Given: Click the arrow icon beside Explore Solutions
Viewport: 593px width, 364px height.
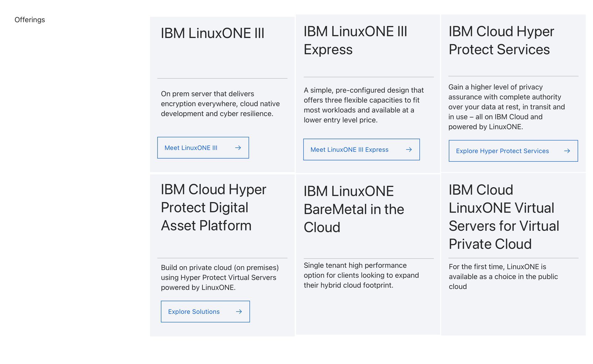Looking at the screenshot, I should pyautogui.click(x=239, y=312).
